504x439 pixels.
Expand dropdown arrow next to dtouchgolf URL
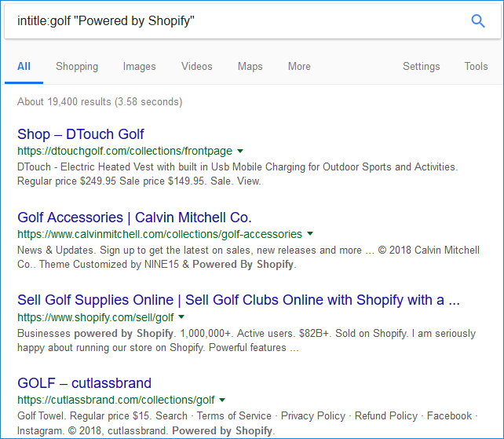[x=240, y=151]
